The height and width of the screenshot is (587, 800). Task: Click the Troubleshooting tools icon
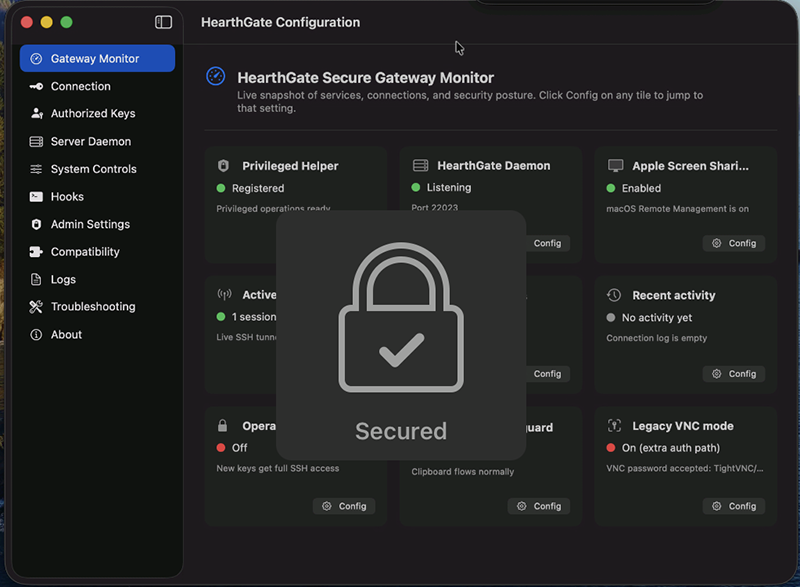[36, 307]
